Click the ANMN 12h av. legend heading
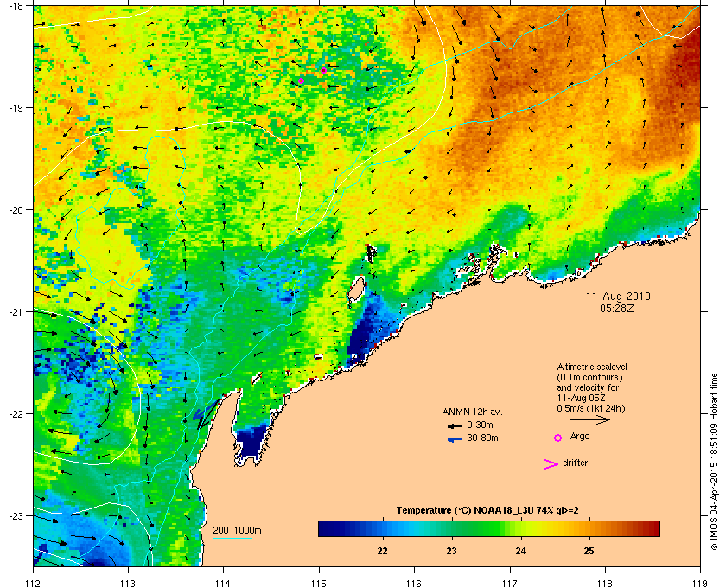The width and height of the screenshot is (726, 588). point(472,412)
